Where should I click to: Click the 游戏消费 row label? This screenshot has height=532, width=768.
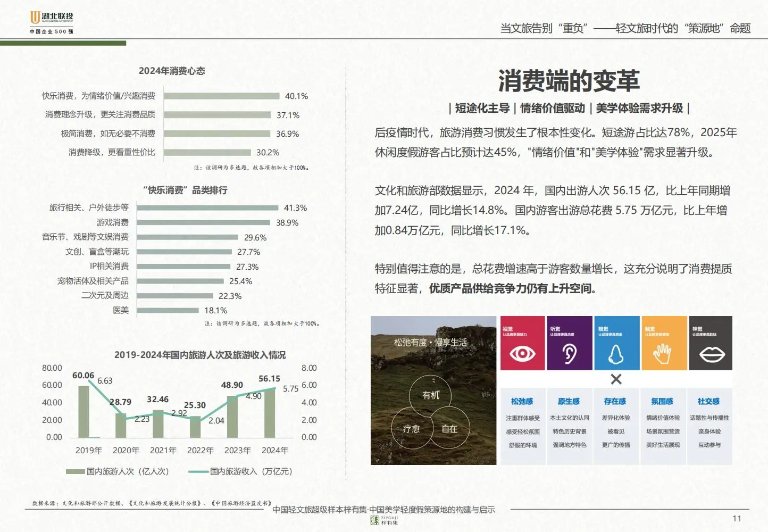(x=113, y=222)
